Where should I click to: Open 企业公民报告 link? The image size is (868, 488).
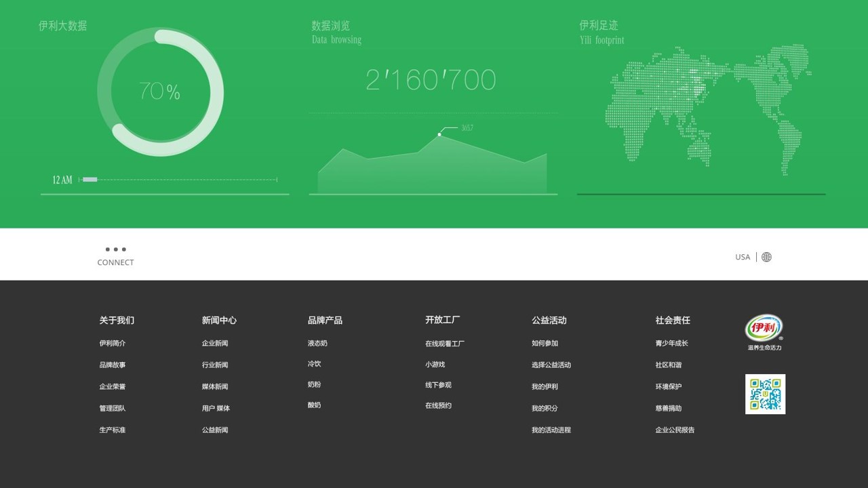tap(675, 430)
